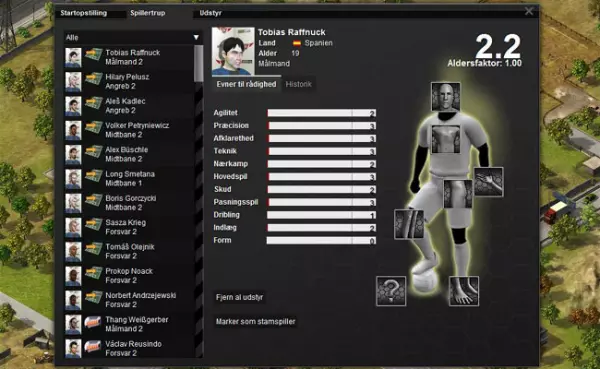
Task: Click the bench icon beside Thang Weißgerber
Action: click(93, 323)
